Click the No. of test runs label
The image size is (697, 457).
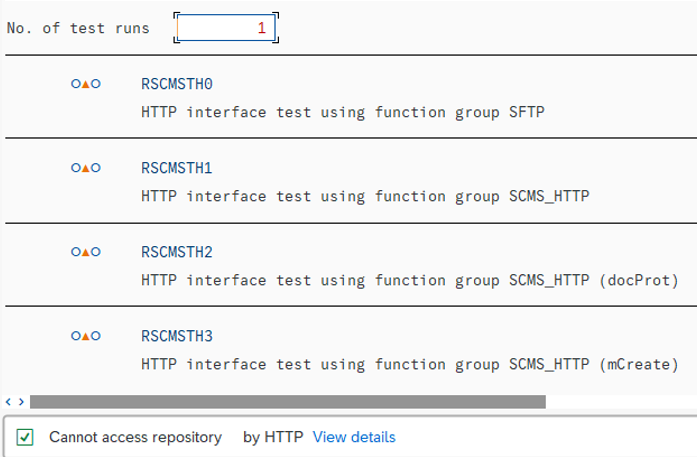coord(78,28)
